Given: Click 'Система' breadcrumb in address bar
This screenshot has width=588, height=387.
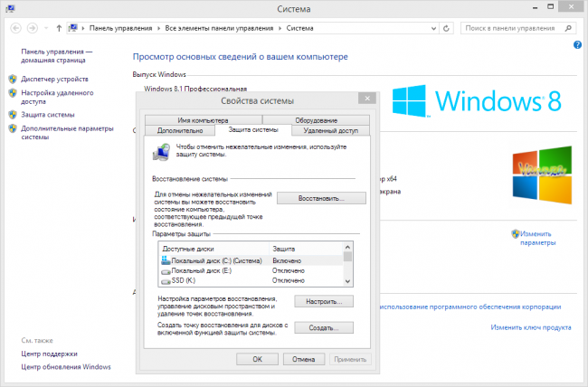Looking at the screenshot, I should [300, 28].
